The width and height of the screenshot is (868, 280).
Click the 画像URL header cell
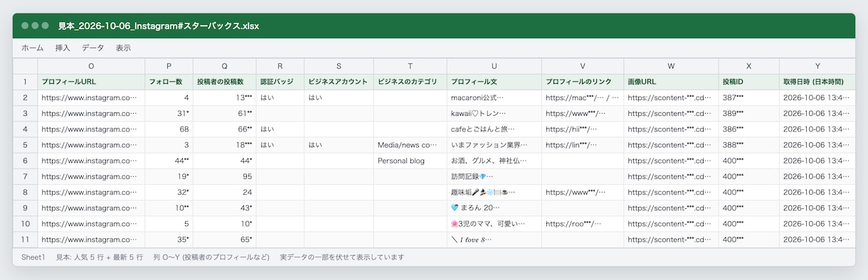click(x=671, y=82)
